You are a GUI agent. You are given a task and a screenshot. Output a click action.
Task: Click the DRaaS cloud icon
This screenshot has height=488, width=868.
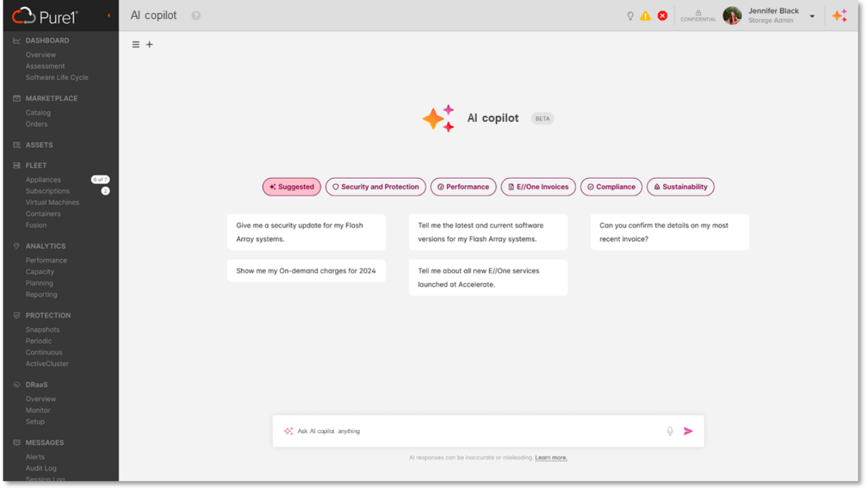(17, 385)
